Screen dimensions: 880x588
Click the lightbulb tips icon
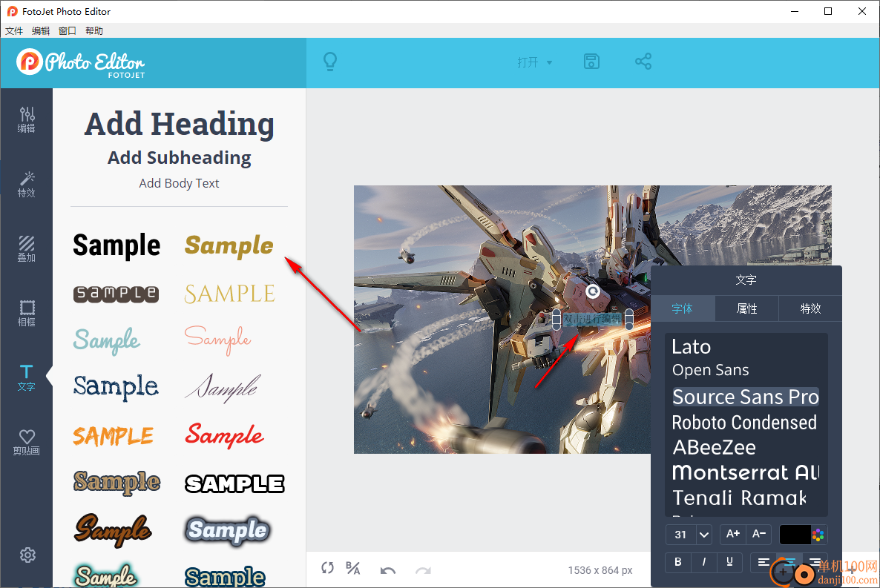331,62
